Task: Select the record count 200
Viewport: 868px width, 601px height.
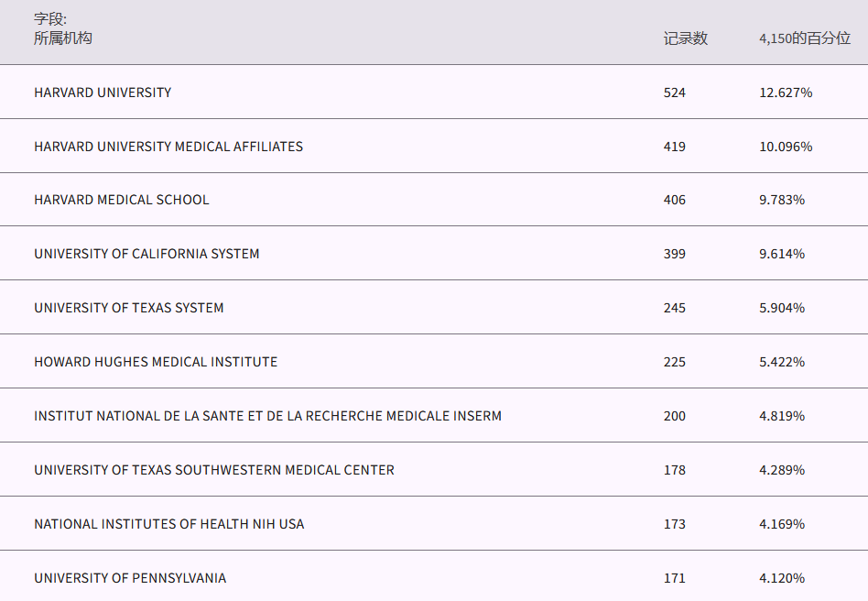Action: click(675, 416)
